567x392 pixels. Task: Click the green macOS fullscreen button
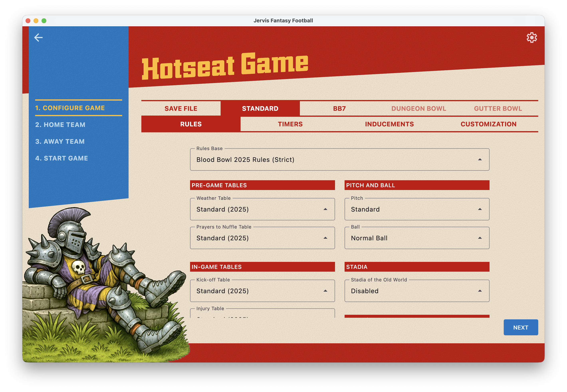(x=44, y=21)
